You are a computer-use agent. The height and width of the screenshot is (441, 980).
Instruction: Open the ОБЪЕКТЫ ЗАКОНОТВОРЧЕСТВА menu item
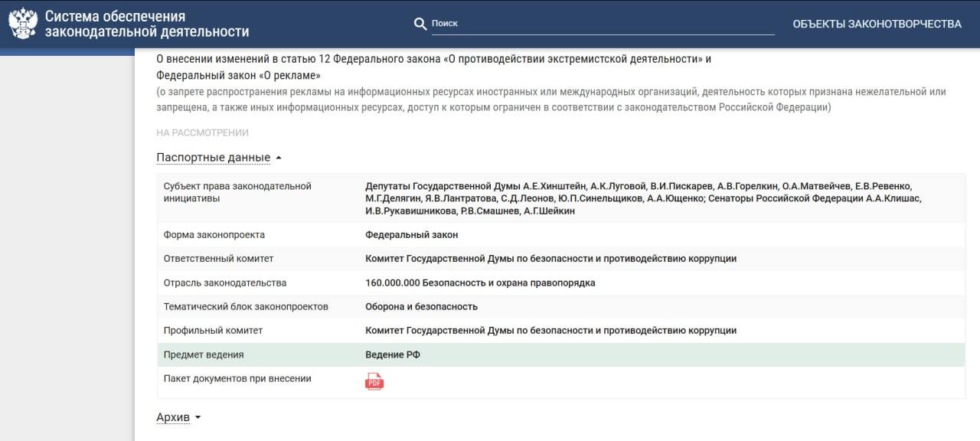877,24
